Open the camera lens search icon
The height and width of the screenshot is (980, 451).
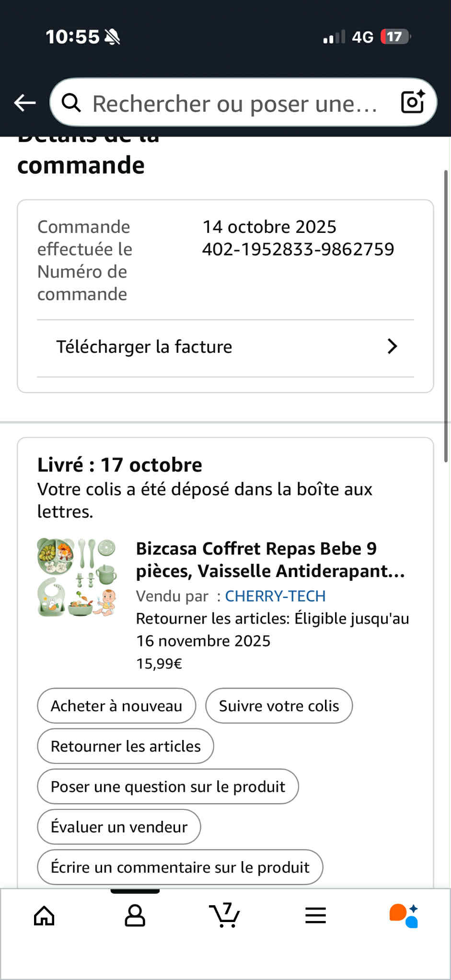point(413,102)
